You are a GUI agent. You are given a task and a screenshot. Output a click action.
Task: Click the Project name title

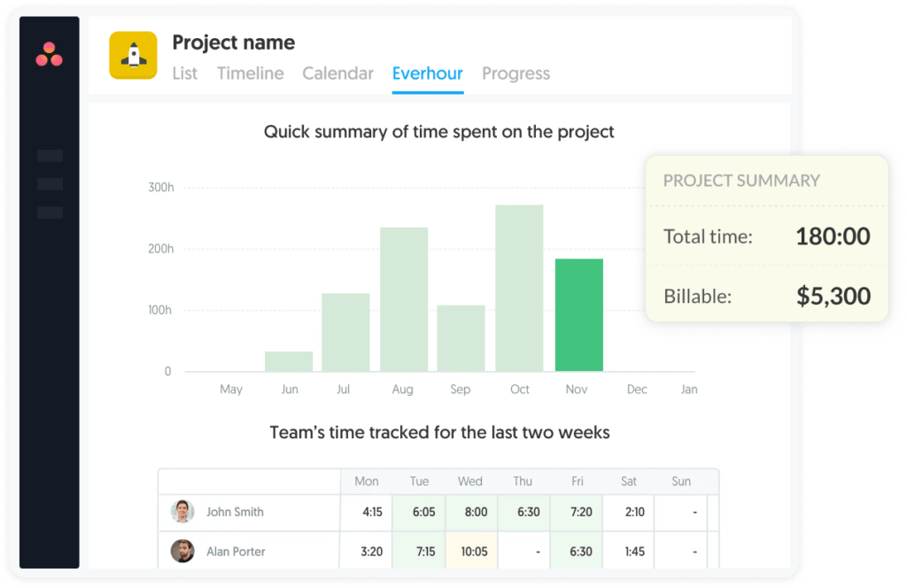point(234,43)
